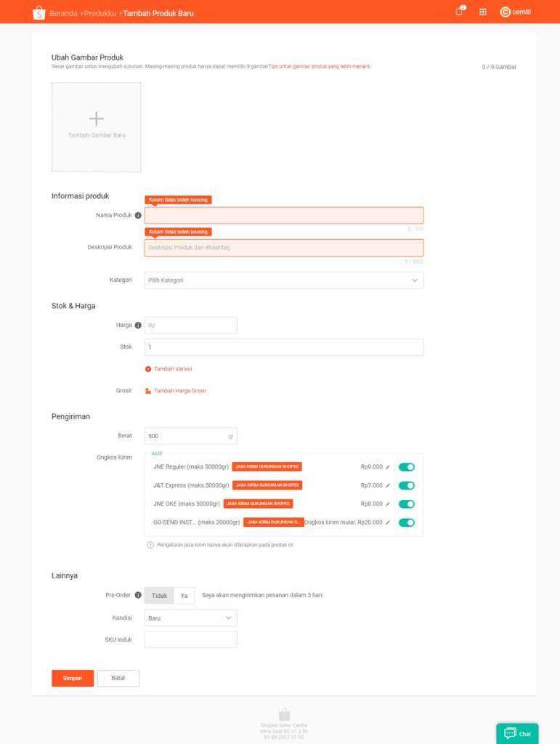This screenshot has height=744, width=560.
Task: Open the apps grid menu icon
Action: pos(483,12)
